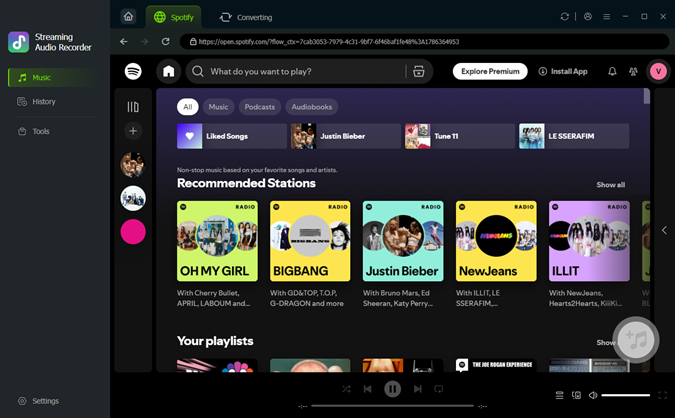This screenshot has height=418, width=675.
Task: Open the notifications bell
Action: click(612, 71)
